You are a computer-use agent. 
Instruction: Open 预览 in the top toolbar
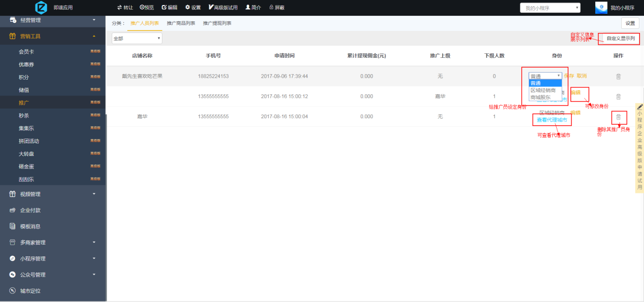[147, 8]
